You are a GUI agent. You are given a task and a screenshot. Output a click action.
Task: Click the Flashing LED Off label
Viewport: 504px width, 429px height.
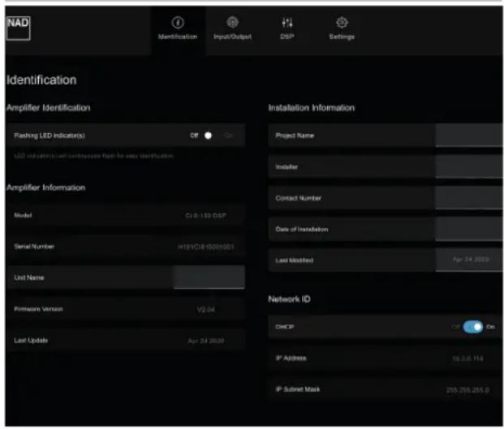pyautogui.click(x=194, y=135)
